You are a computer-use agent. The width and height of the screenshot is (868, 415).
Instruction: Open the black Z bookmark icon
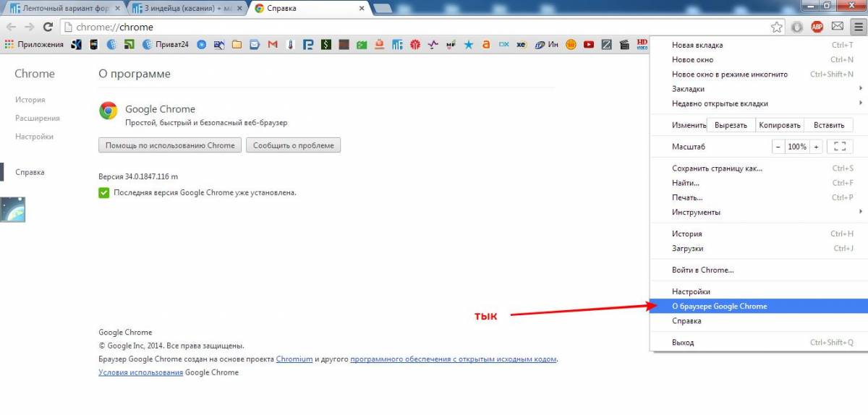coord(608,44)
